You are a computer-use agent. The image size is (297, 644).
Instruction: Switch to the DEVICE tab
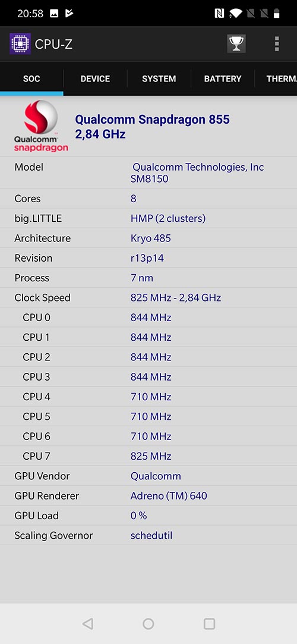(x=95, y=79)
